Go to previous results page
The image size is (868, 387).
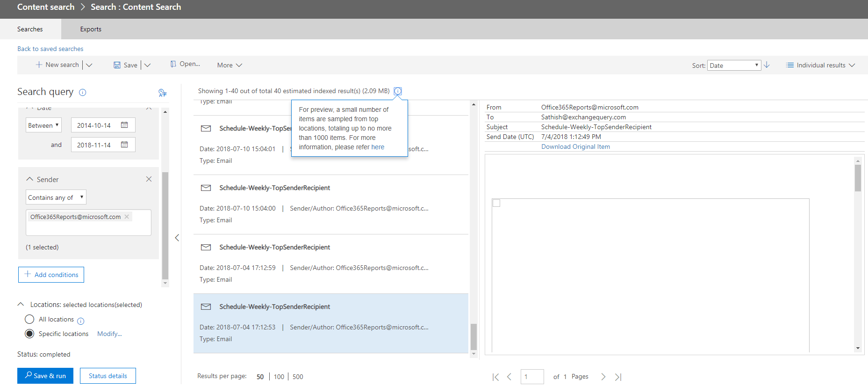click(x=509, y=377)
